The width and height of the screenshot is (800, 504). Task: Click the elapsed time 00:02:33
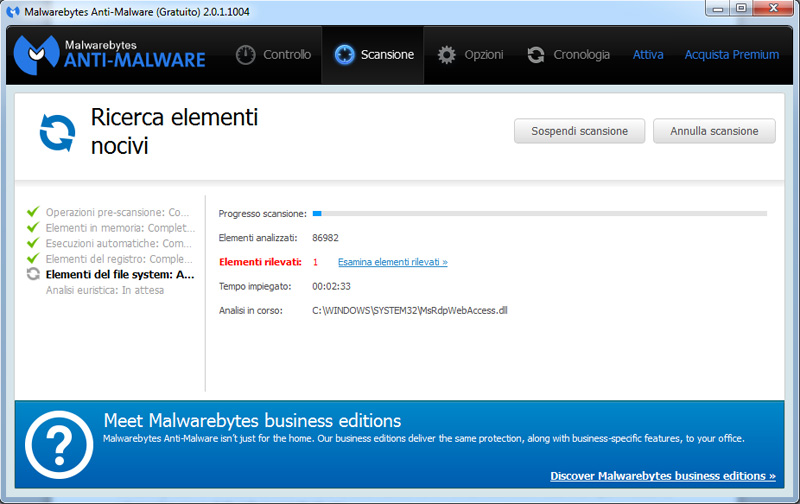pyautogui.click(x=332, y=286)
